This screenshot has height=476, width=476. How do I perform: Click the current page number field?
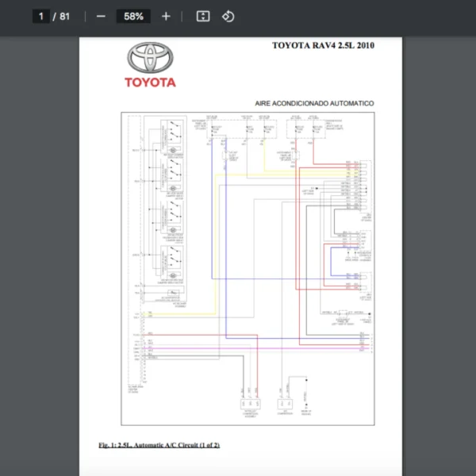point(41,17)
